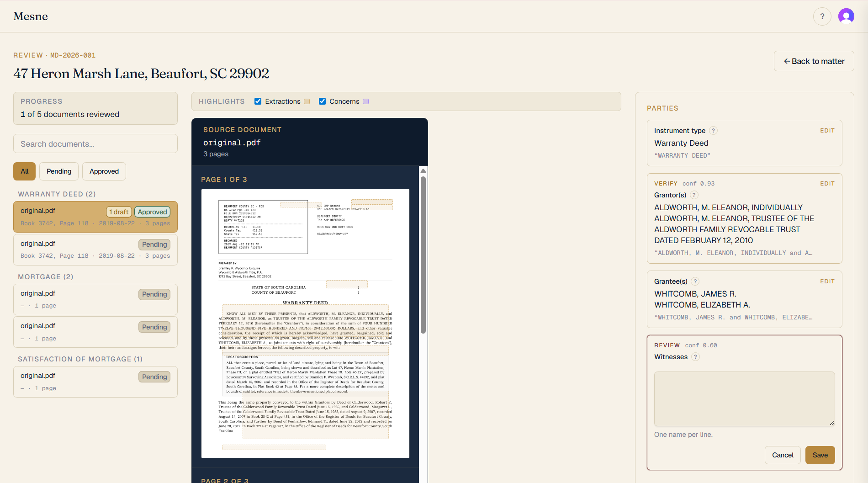Select the All filter tab
The height and width of the screenshot is (483, 868).
tap(25, 171)
